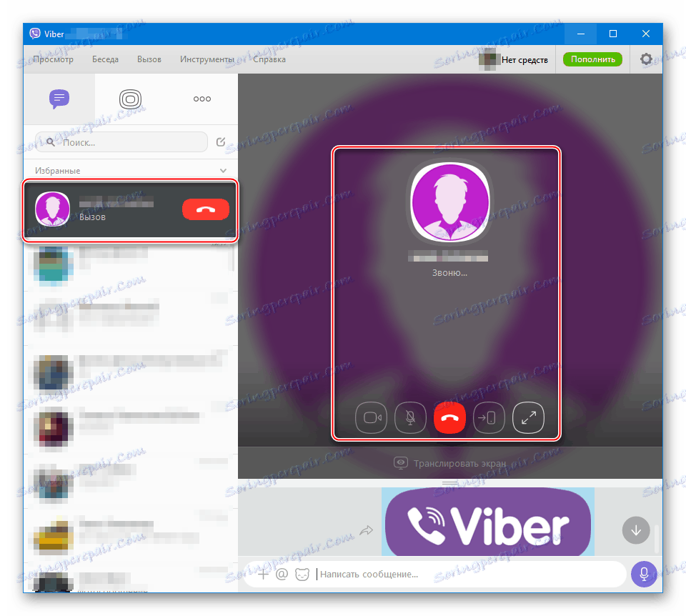Transfer call to phone device
Screen dimensions: 686x616
(x=489, y=418)
